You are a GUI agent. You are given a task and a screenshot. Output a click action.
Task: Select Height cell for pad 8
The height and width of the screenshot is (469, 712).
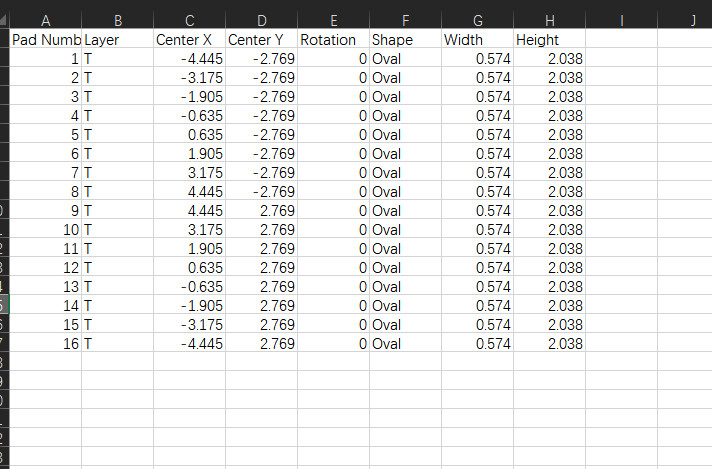pos(549,192)
